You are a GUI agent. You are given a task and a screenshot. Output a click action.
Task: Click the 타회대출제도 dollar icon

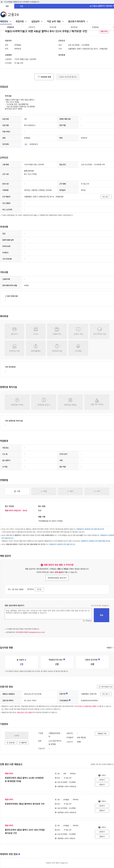point(36,348)
